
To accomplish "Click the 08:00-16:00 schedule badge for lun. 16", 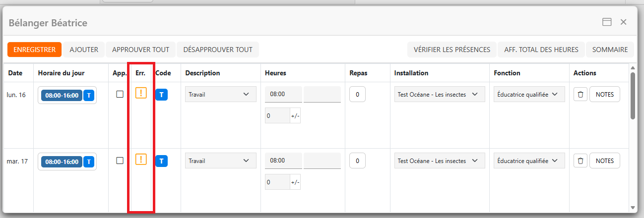I will pos(62,95).
